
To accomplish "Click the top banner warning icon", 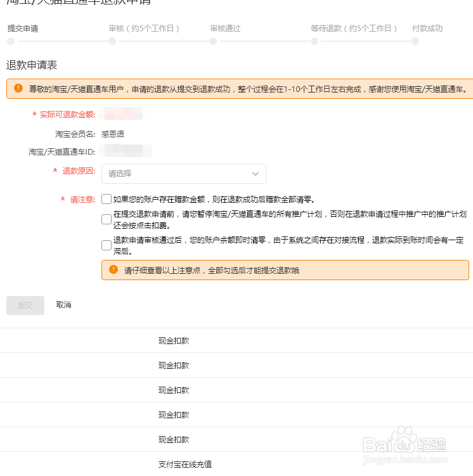I will point(18,88).
